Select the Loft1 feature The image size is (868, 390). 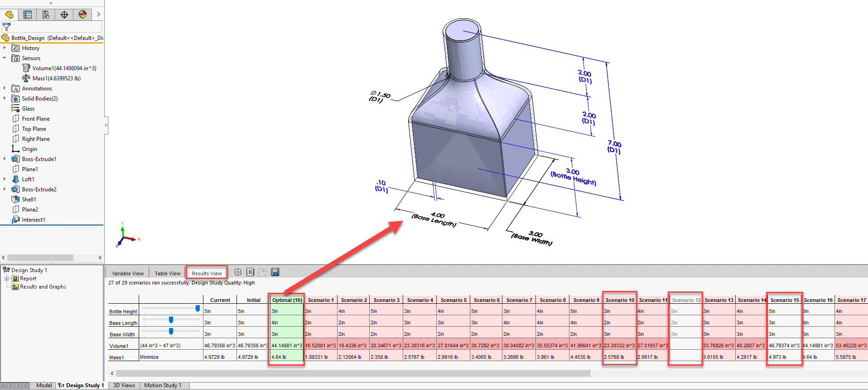pyautogui.click(x=28, y=179)
